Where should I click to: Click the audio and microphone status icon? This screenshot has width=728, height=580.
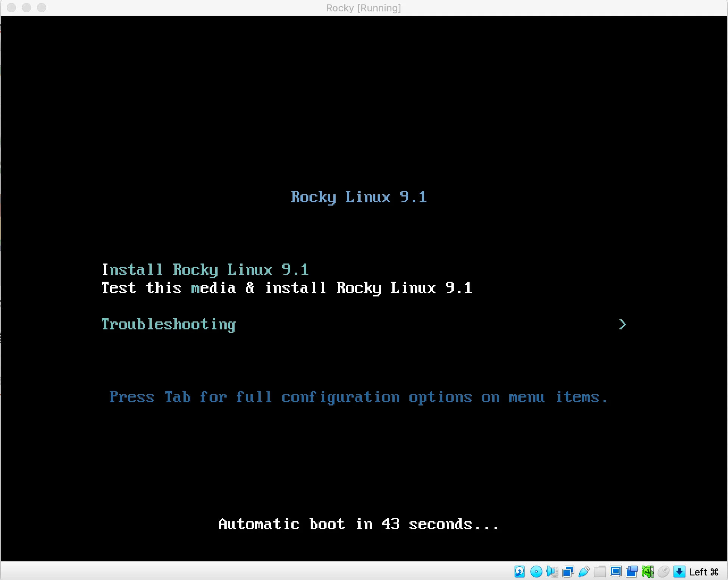coord(552,571)
